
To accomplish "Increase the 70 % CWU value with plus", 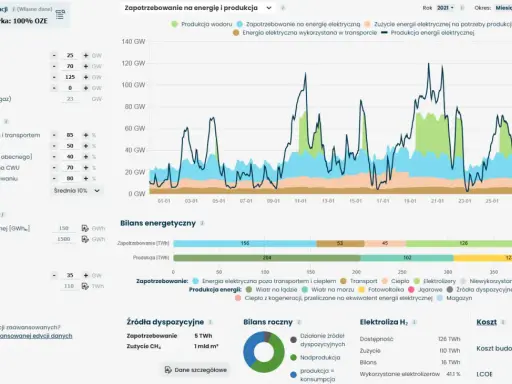I will pos(86,168).
